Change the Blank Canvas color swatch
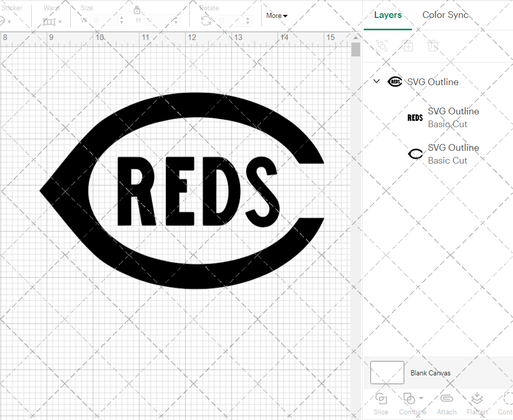This screenshot has width=513, height=420. (387, 373)
